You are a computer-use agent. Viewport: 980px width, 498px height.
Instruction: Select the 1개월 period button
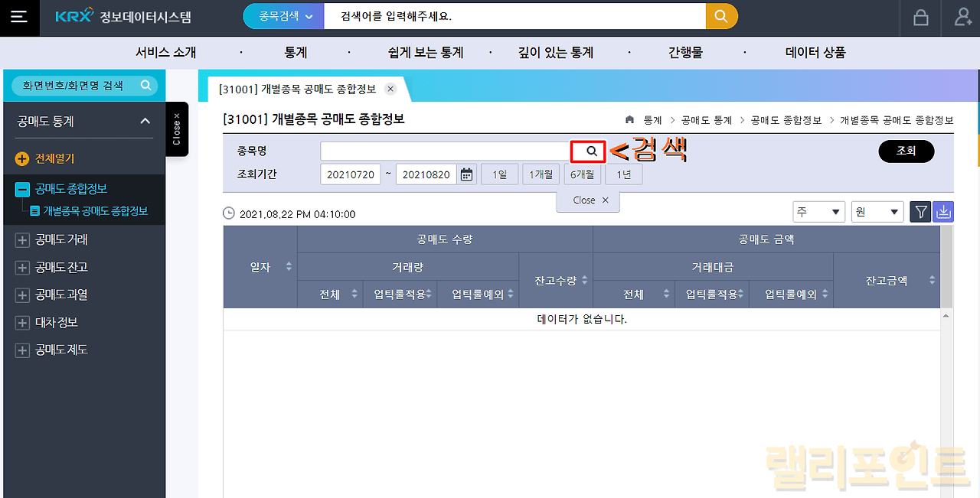[541, 174]
